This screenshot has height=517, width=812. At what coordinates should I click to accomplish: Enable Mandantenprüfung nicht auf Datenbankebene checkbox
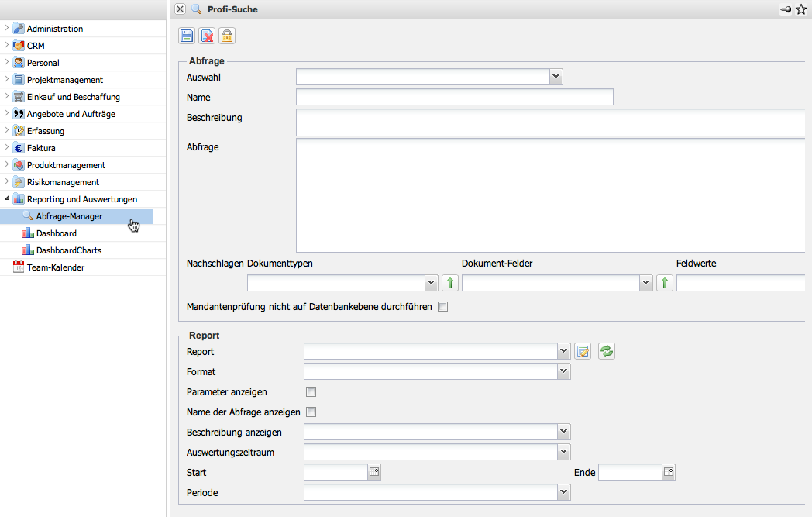[x=443, y=307]
